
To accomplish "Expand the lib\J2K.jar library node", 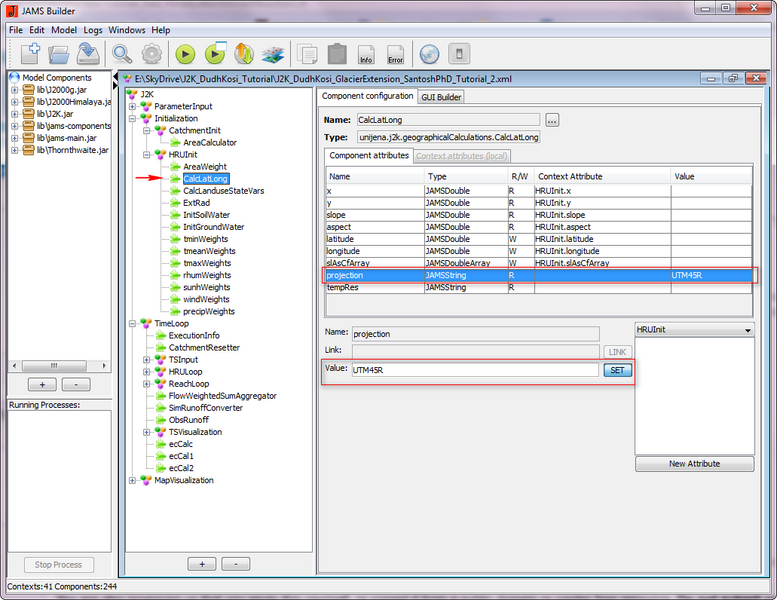I will (15, 114).
